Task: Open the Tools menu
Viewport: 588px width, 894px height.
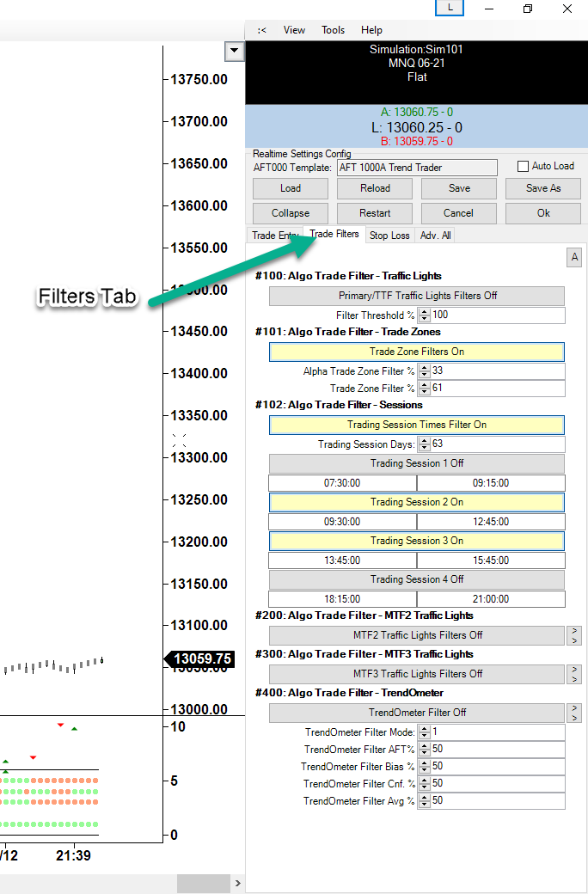Action: click(x=333, y=30)
